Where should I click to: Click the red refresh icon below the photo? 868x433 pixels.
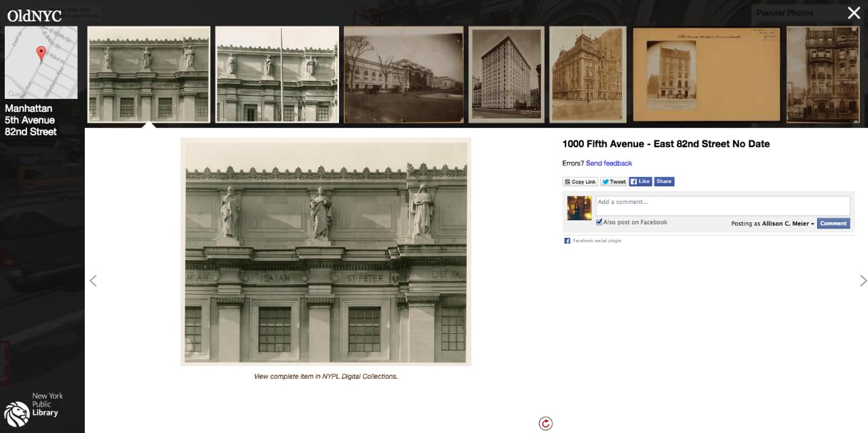(546, 422)
